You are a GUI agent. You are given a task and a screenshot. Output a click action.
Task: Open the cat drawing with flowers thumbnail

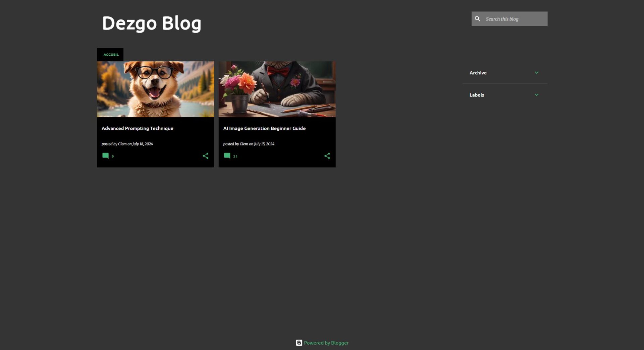277,89
